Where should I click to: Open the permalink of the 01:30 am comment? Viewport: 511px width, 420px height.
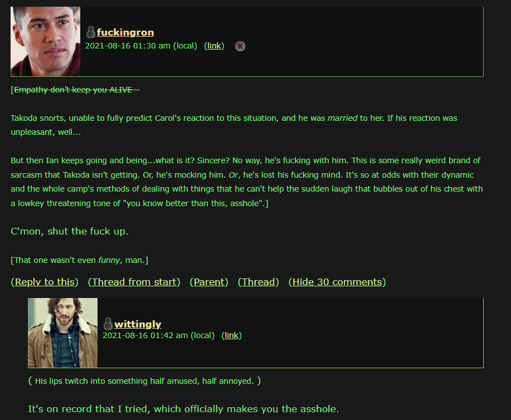click(x=214, y=46)
